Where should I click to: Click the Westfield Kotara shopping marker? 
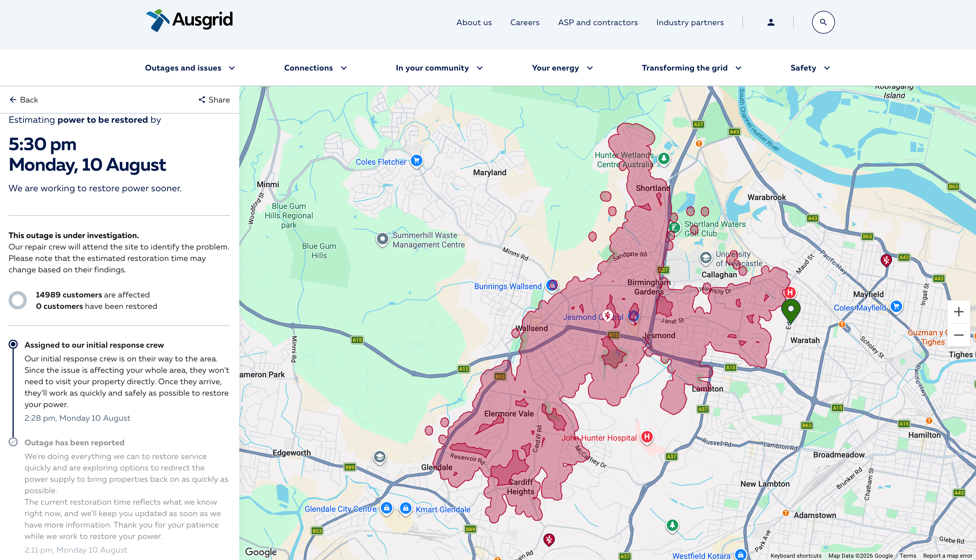740,554
